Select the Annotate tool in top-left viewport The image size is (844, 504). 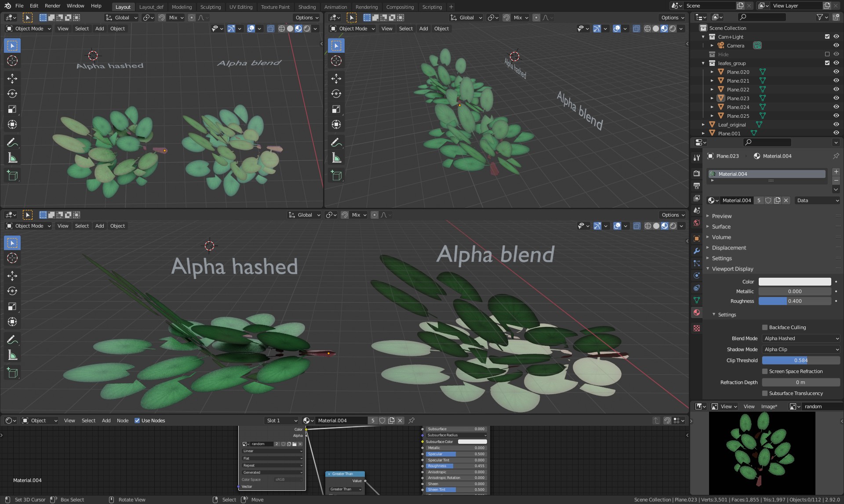click(12, 142)
